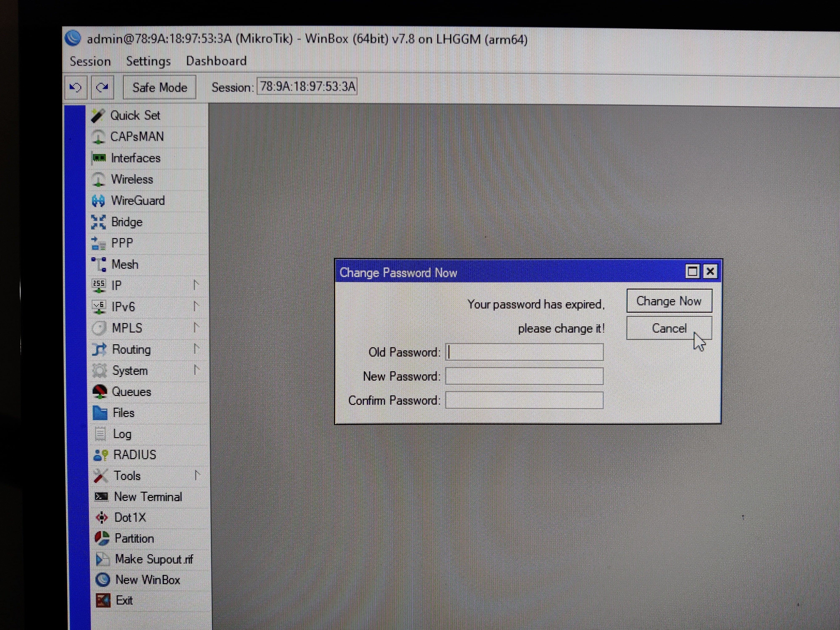
Task: Click the PPP label
Action: (122, 243)
